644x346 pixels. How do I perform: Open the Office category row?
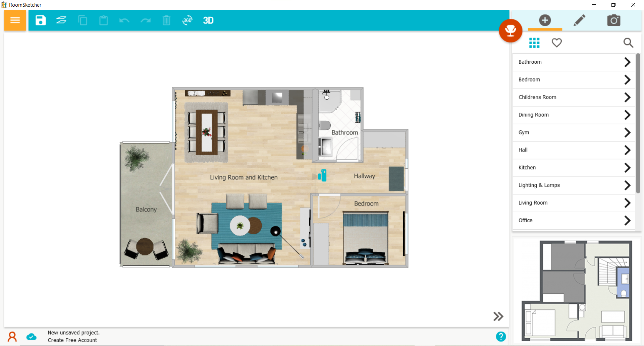pyautogui.click(x=574, y=221)
